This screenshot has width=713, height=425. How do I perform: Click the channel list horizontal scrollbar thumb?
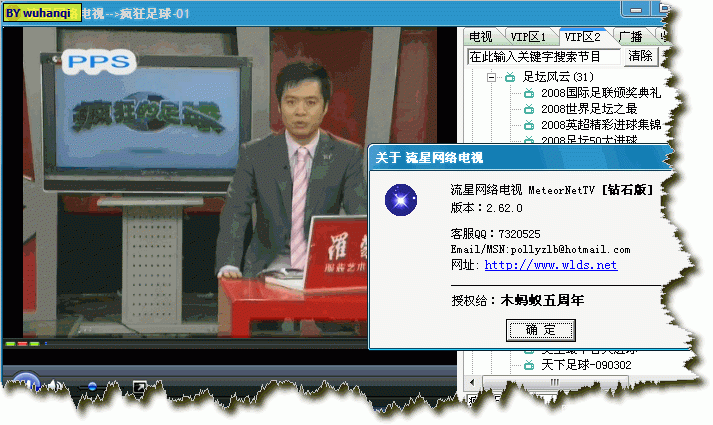[555, 382]
